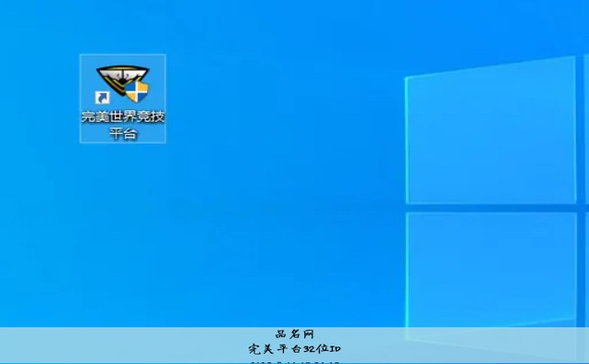Click the cut-off text line at bottom edge
The height and width of the screenshot is (364, 589).
pyautogui.click(x=294, y=362)
